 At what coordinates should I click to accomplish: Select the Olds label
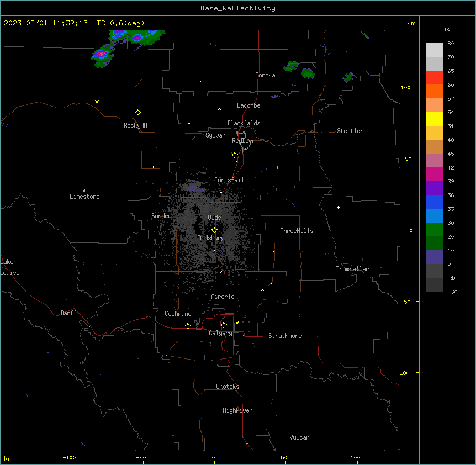[214, 218]
